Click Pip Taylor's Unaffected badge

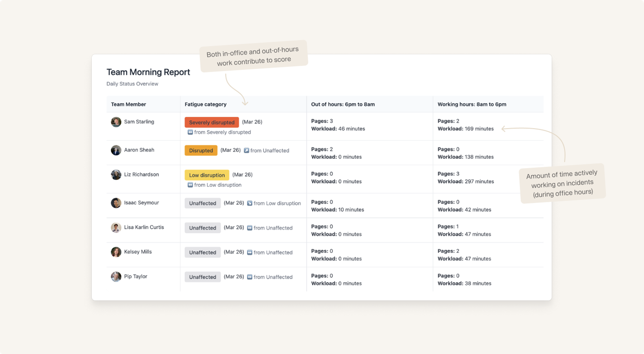203,277
